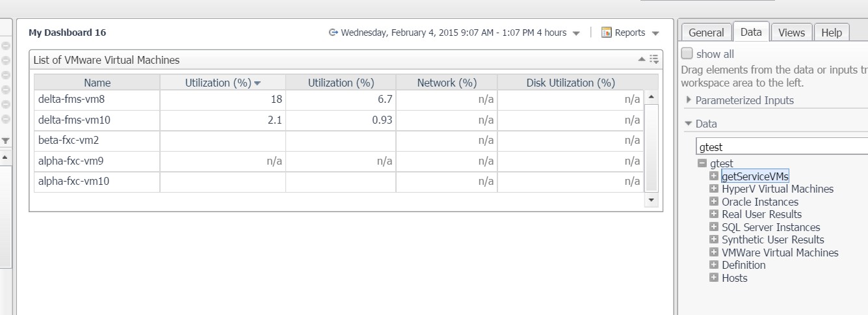Click the Reports icon
The image size is (868, 315).
tap(607, 33)
